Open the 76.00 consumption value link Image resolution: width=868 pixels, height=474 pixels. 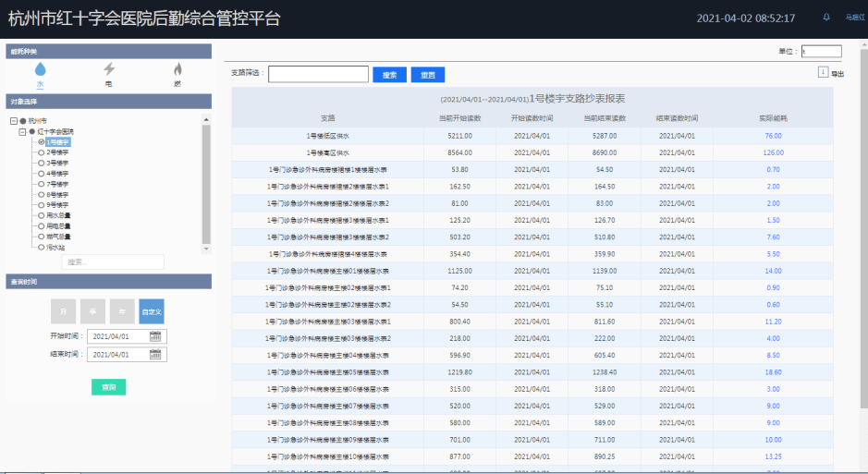pyautogui.click(x=773, y=136)
